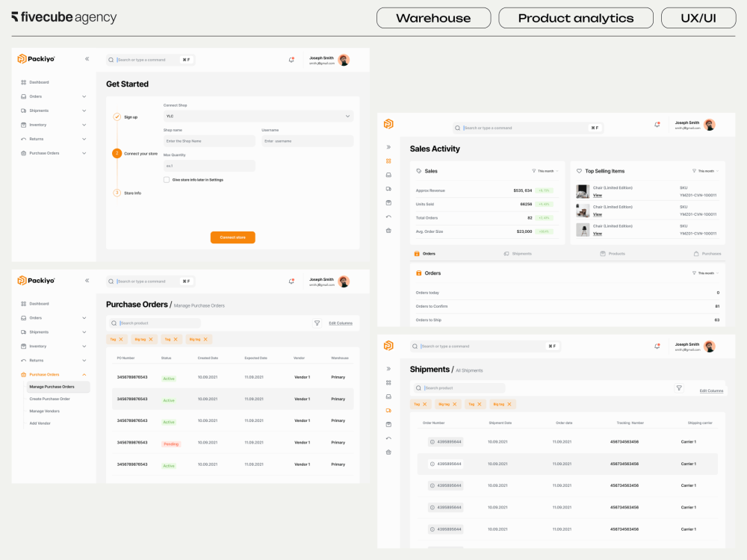Screen dimensions: 747x560
Task: Switch to the Shipments tab in Sales Activity
Action: click(x=518, y=254)
